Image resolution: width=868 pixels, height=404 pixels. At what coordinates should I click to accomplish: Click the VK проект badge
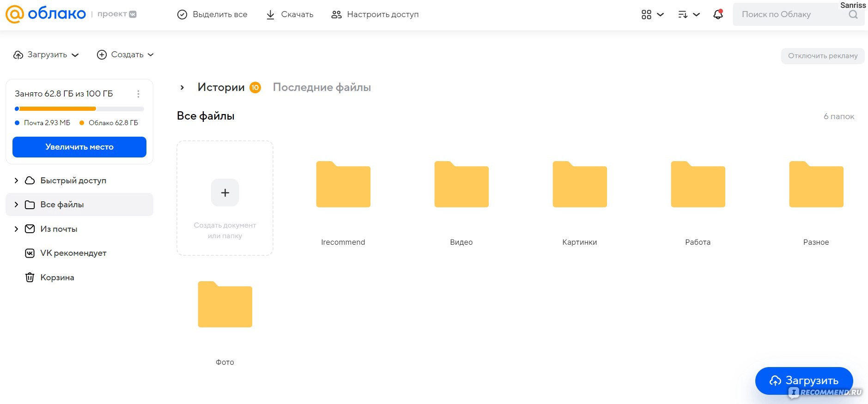[x=117, y=14]
